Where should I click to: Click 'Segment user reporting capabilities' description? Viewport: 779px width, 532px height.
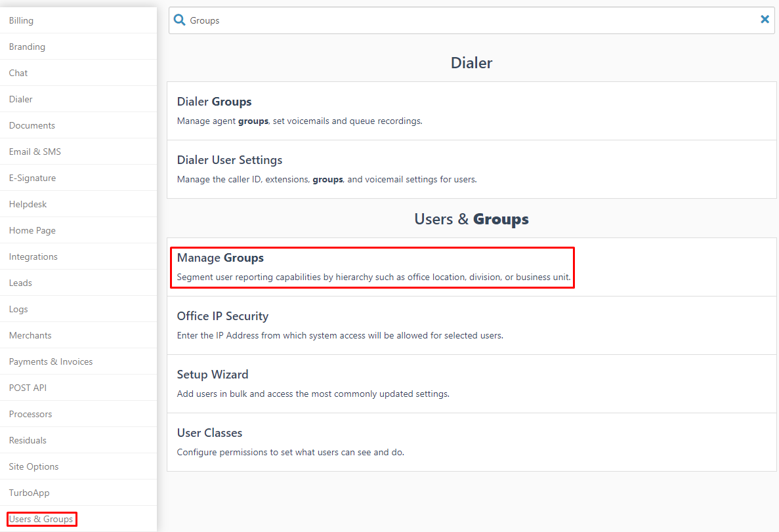(x=373, y=277)
